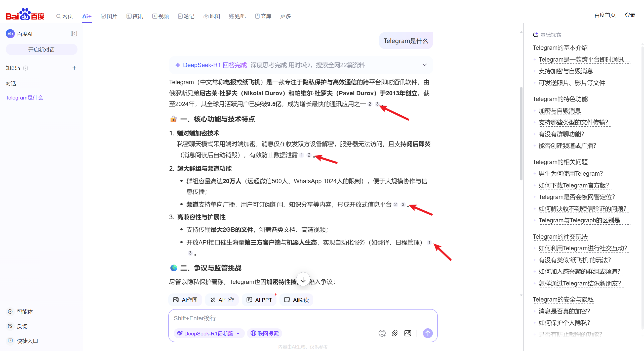Toggle 联网搜索 web search option
This screenshot has height=351, width=644.
264,333
